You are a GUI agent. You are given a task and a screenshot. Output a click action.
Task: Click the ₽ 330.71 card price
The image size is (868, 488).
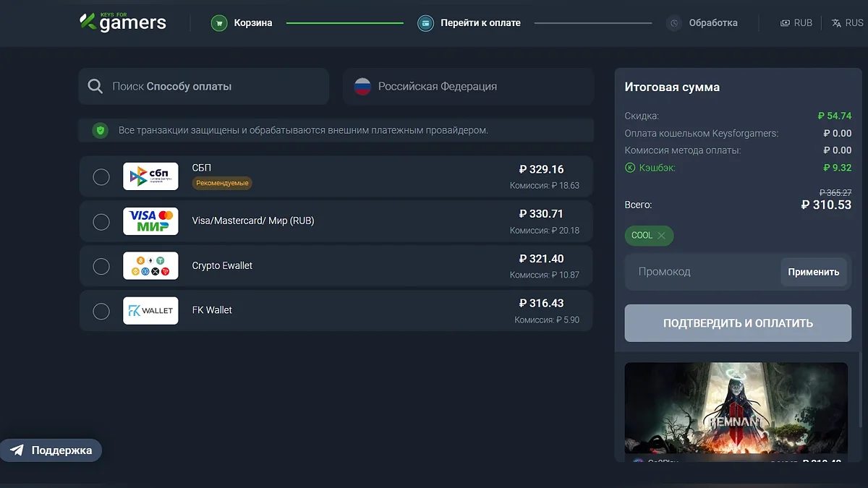point(541,215)
